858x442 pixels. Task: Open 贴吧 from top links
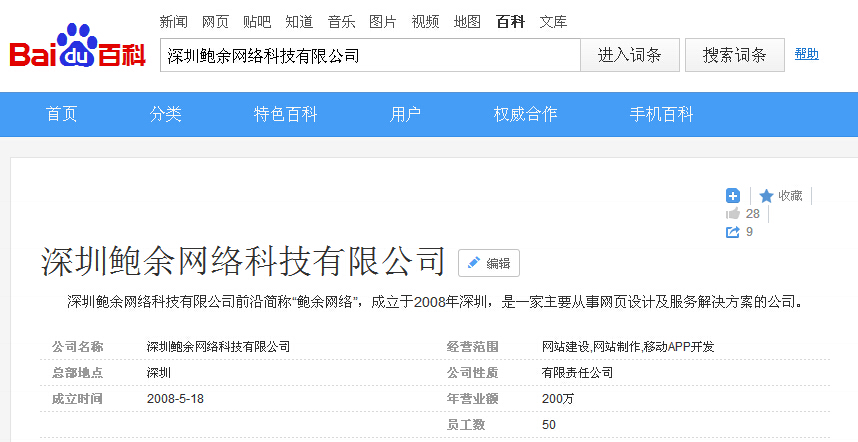pyautogui.click(x=257, y=22)
